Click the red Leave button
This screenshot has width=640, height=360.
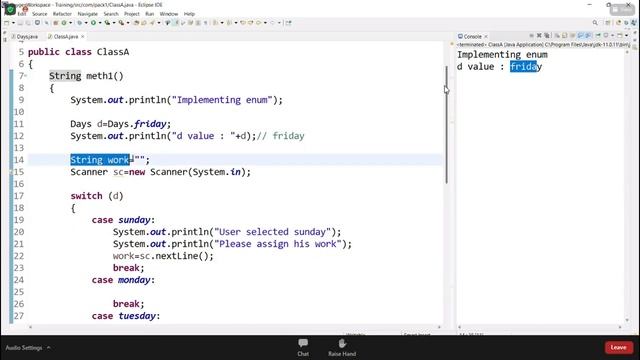[x=619, y=347]
